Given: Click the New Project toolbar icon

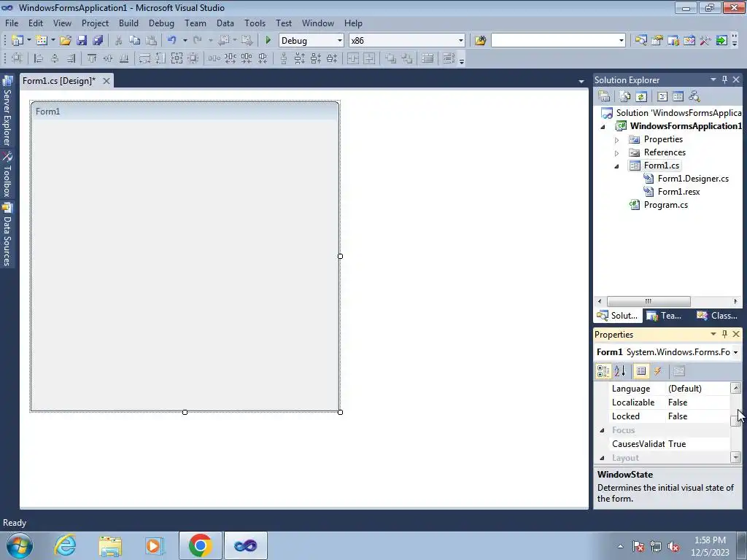Looking at the screenshot, I should pyautogui.click(x=18, y=41).
